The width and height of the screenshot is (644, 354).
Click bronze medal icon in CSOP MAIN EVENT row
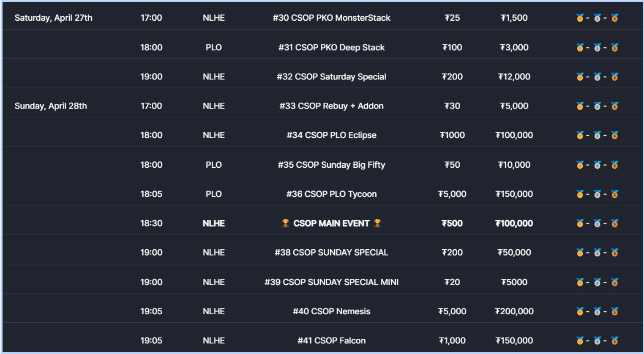pyautogui.click(x=614, y=223)
